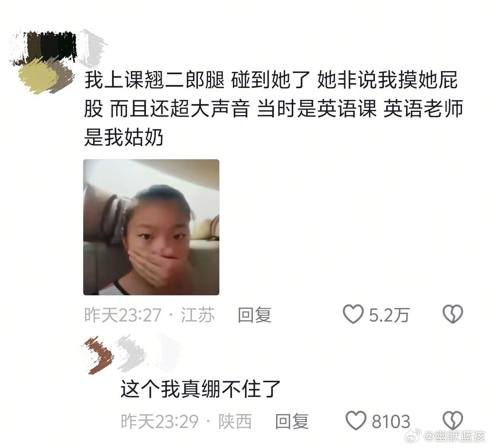
Task: Like the 这个我真绷不住了 reply
Action: pos(356,420)
